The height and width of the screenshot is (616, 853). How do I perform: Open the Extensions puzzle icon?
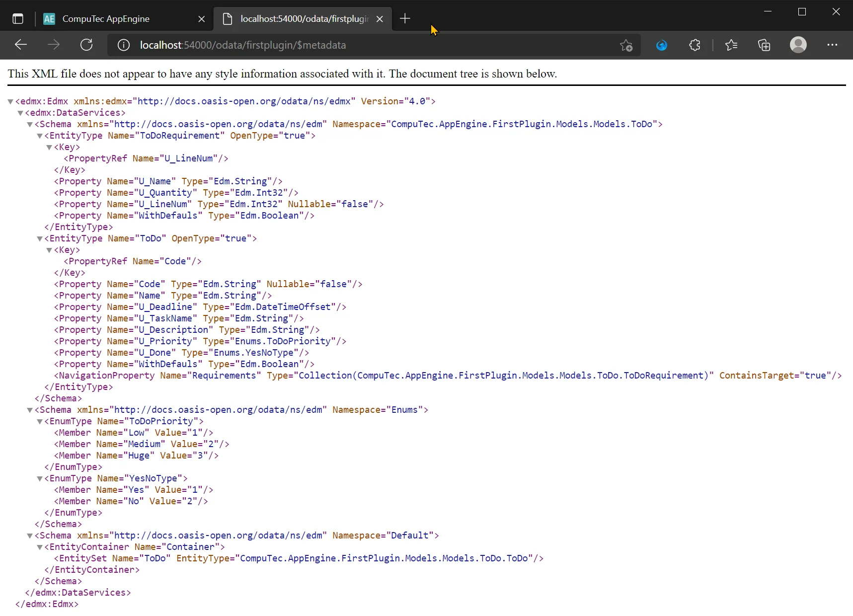[x=695, y=45]
